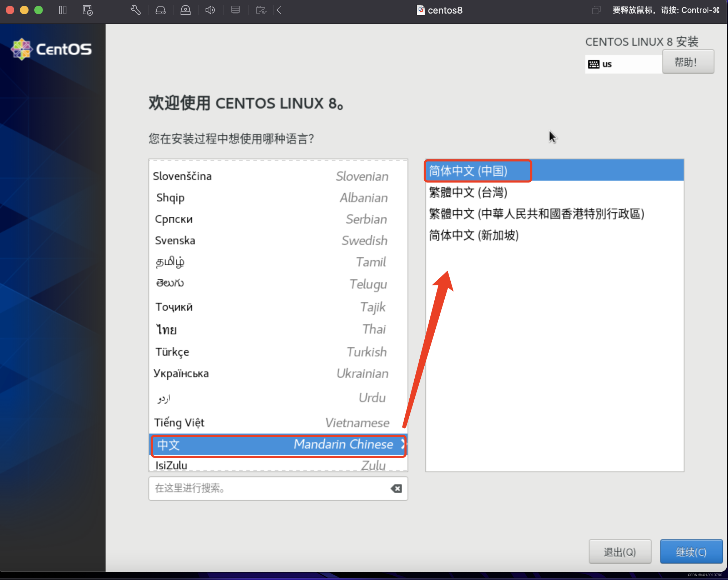
Task: Select Tamil language row
Action: coord(278,262)
